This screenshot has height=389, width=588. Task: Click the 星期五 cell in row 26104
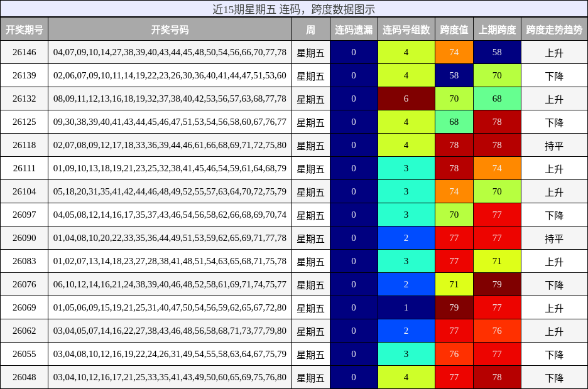pyautogui.click(x=310, y=191)
